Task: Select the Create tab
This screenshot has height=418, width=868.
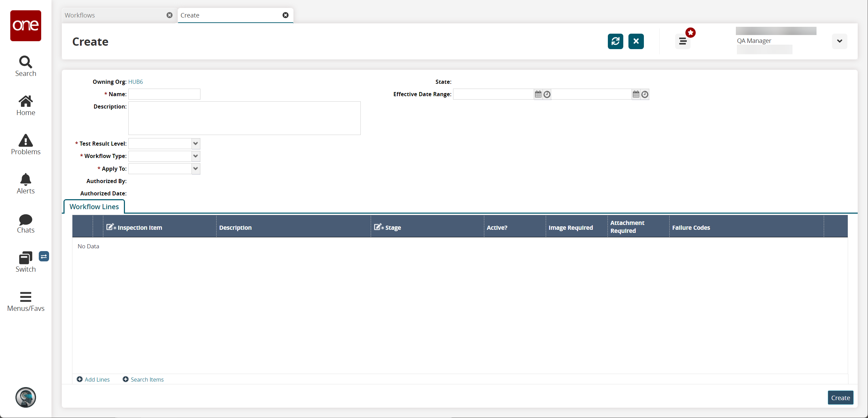Action: 235,15
